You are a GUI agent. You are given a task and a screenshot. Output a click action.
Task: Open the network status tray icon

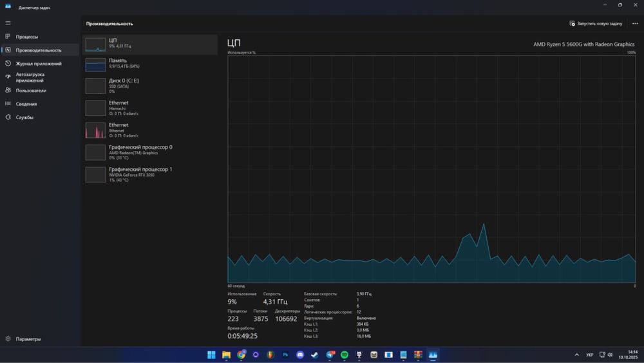tap(602, 355)
